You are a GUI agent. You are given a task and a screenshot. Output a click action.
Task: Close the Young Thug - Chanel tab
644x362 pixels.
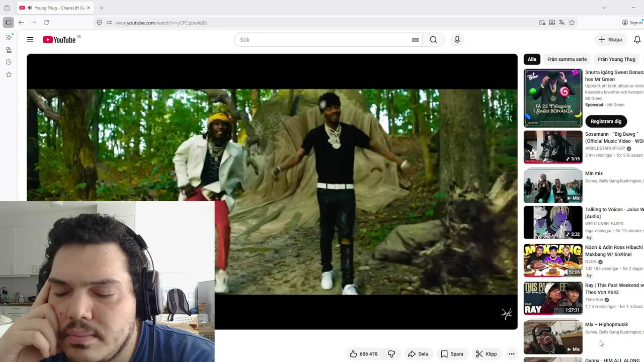click(88, 8)
